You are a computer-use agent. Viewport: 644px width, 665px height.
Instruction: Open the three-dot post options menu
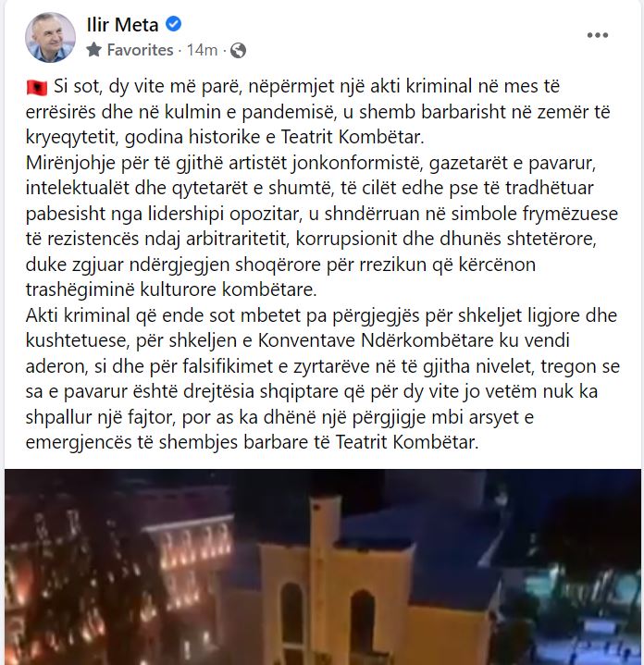[598, 35]
